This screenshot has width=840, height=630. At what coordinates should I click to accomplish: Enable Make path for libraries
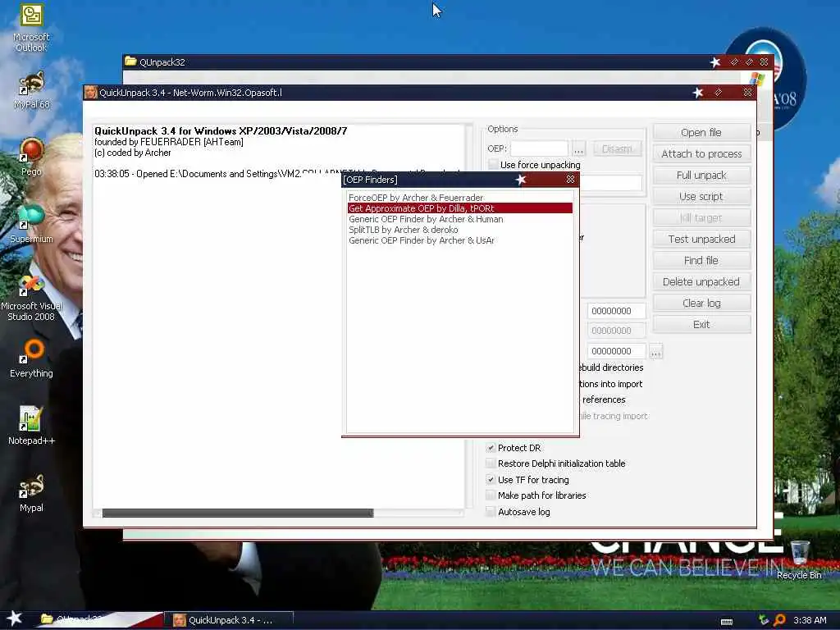(491, 495)
